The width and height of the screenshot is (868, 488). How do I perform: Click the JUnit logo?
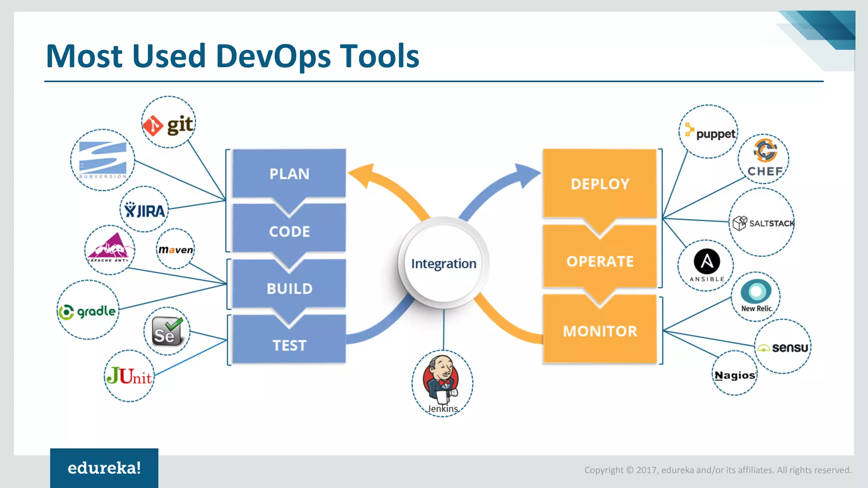(129, 376)
